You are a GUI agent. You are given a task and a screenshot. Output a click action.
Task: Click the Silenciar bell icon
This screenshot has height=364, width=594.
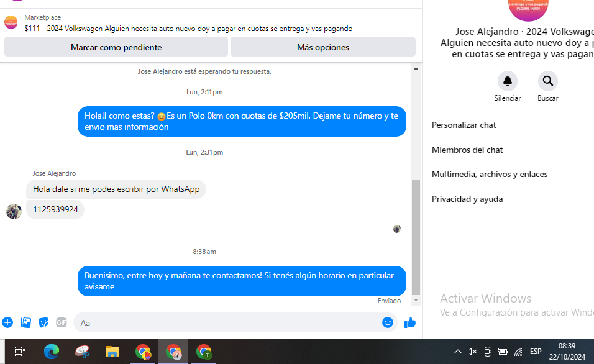tap(507, 81)
